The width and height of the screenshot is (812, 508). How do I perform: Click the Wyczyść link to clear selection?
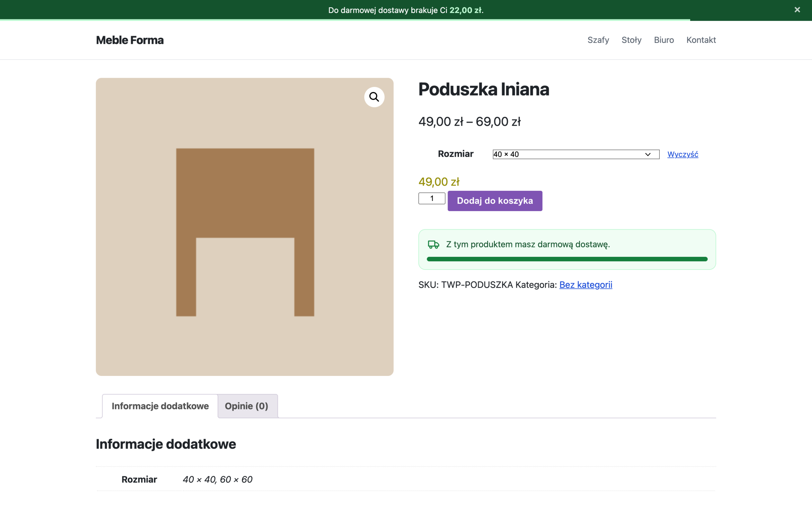(683, 154)
